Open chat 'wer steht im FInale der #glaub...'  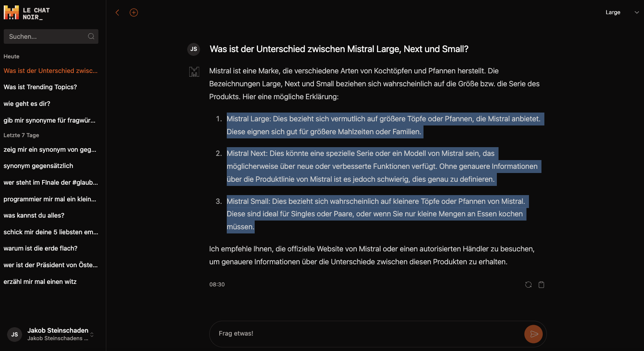pyautogui.click(x=51, y=183)
